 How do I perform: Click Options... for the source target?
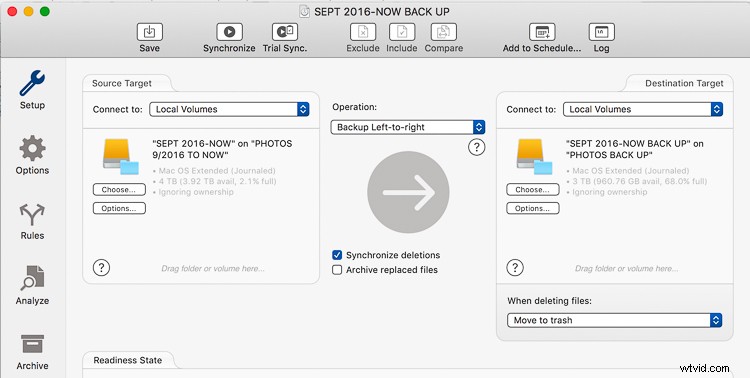(x=119, y=208)
